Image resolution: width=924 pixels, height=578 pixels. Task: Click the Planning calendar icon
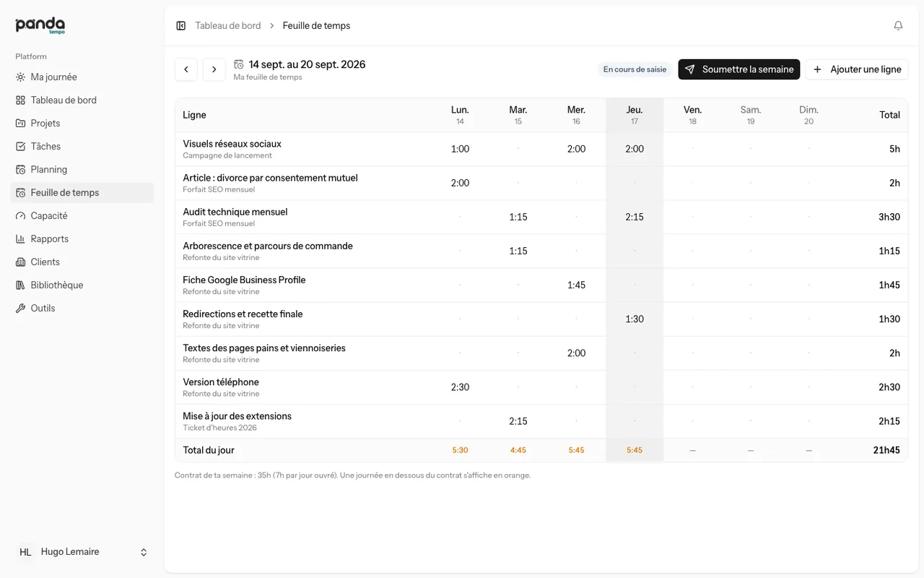[x=20, y=170]
